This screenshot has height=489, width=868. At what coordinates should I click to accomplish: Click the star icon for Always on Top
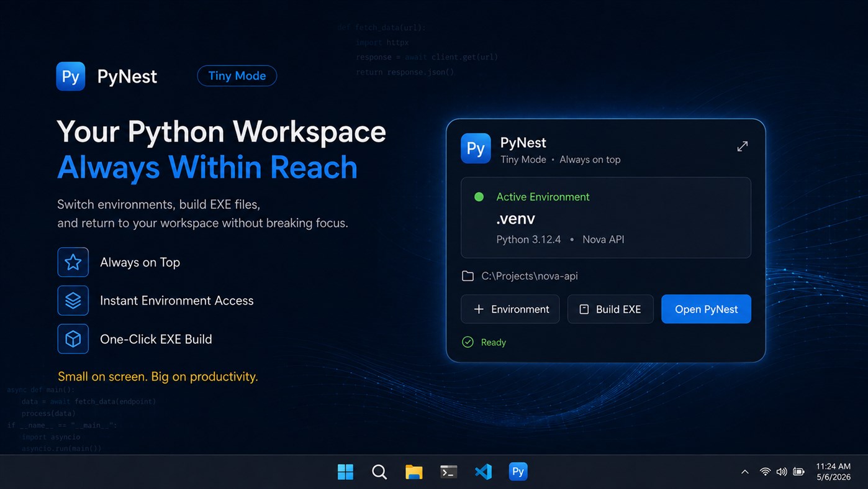73,262
